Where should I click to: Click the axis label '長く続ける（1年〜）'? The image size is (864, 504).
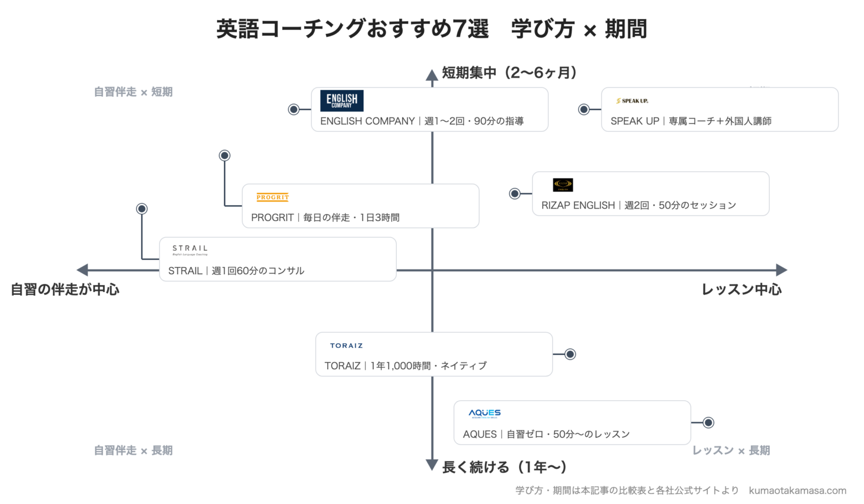click(505, 467)
